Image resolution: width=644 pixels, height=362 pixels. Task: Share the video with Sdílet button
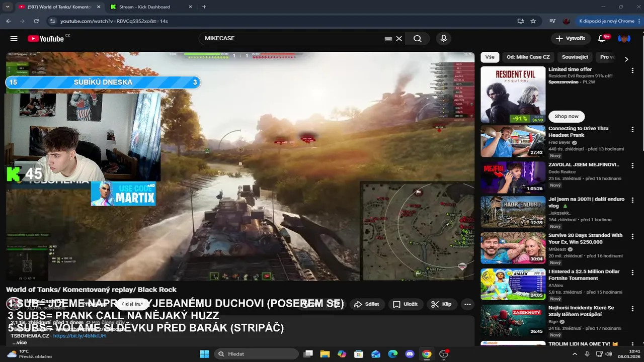(x=366, y=304)
